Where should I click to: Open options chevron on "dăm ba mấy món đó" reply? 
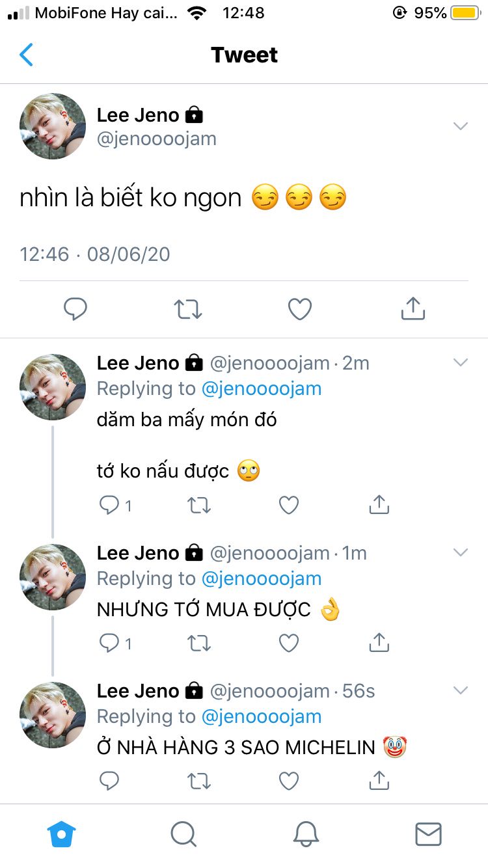461,363
